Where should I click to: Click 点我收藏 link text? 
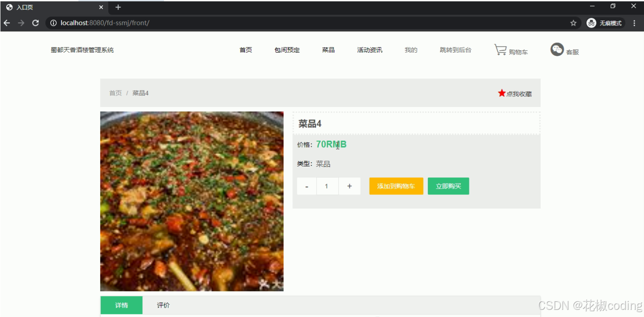pos(519,94)
